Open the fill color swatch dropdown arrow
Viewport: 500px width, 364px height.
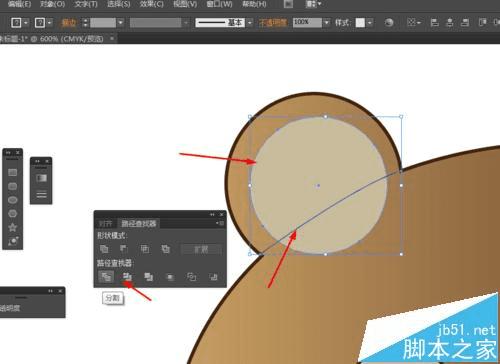26,23
